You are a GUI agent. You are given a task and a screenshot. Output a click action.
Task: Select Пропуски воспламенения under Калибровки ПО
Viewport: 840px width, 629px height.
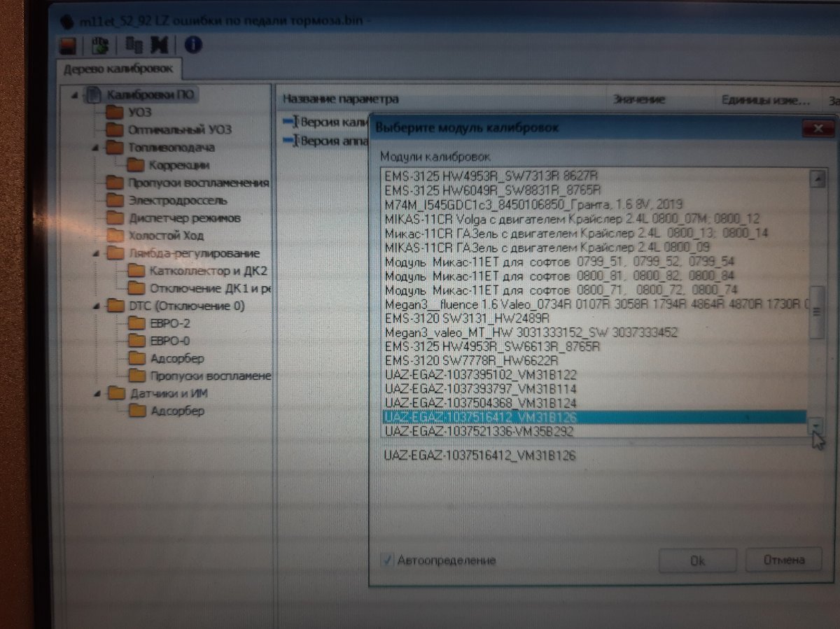point(198,183)
